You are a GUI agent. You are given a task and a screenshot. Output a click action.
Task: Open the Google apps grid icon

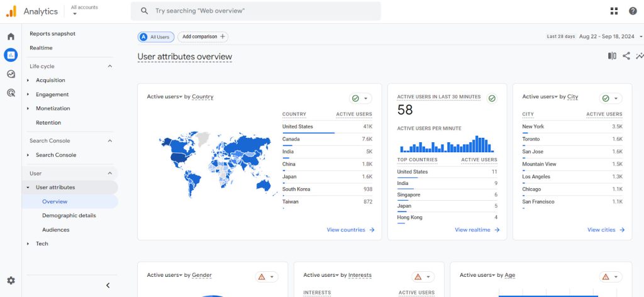coord(614,11)
